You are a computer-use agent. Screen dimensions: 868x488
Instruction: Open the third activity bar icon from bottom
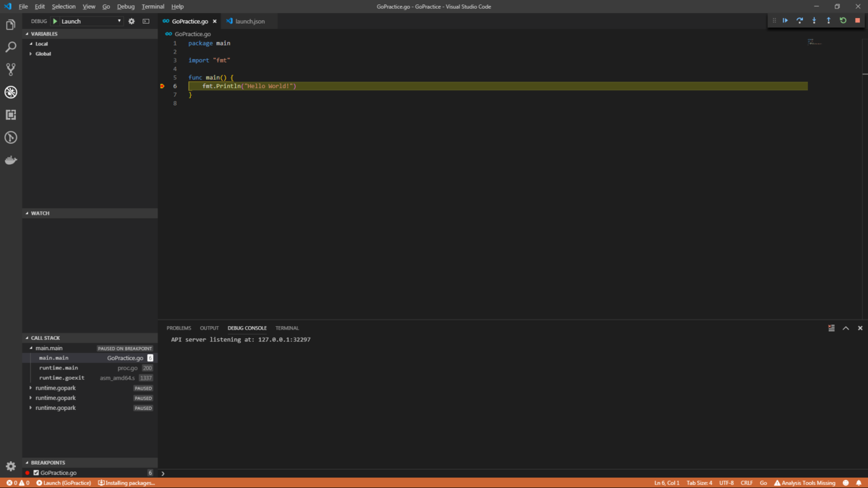(11, 137)
